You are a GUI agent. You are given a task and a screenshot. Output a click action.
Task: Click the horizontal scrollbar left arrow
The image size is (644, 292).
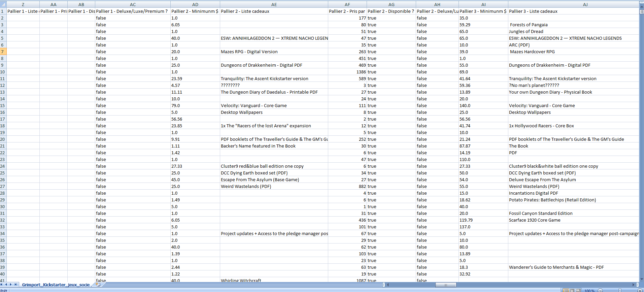coord(388,285)
